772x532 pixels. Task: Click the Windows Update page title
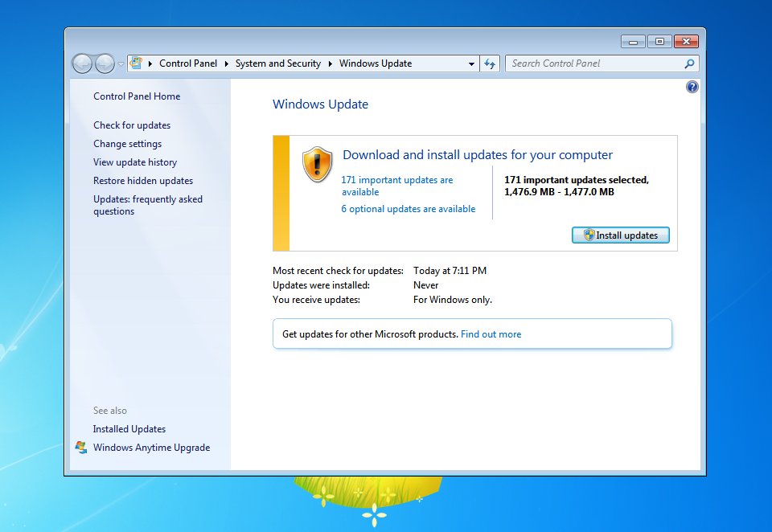pos(321,104)
